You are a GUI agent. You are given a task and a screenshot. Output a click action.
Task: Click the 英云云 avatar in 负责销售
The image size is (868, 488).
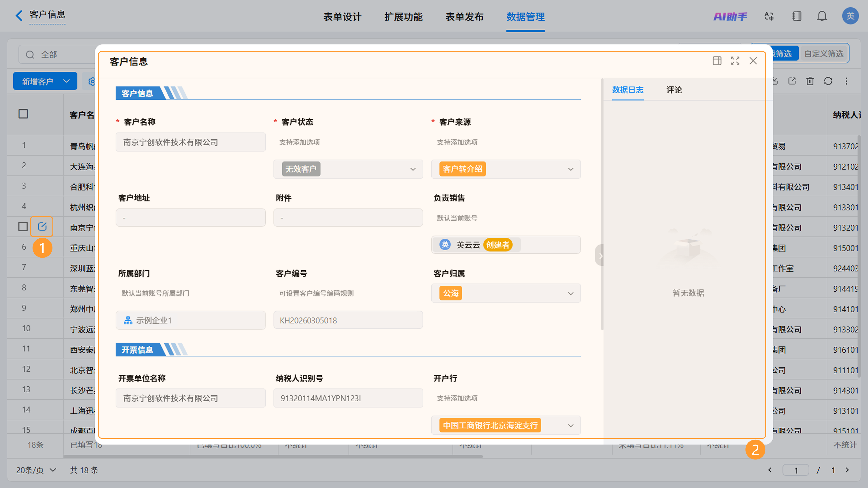pyautogui.click(x=445, y=245)
